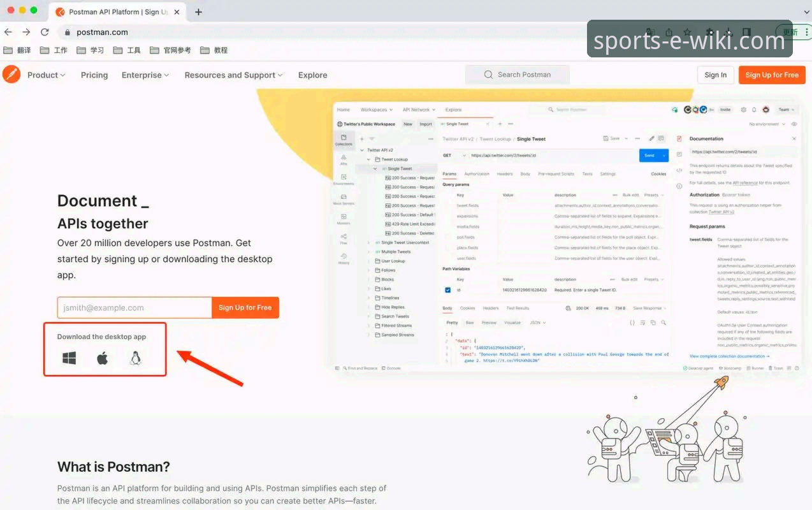Select Collections icon in app preview sidebar
The height and width of the screenshot is (510, 812).
pos(344,140)
